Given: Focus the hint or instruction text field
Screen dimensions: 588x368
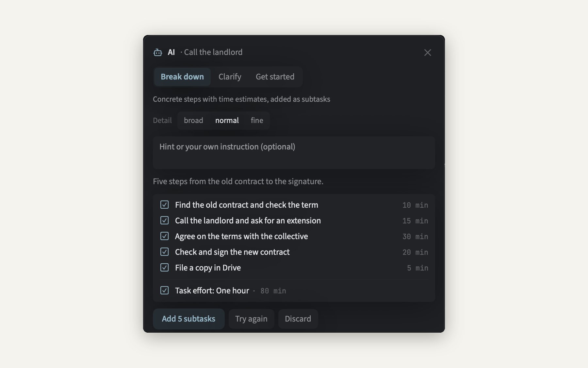Looking at the screenshot, I should (294, 153).
